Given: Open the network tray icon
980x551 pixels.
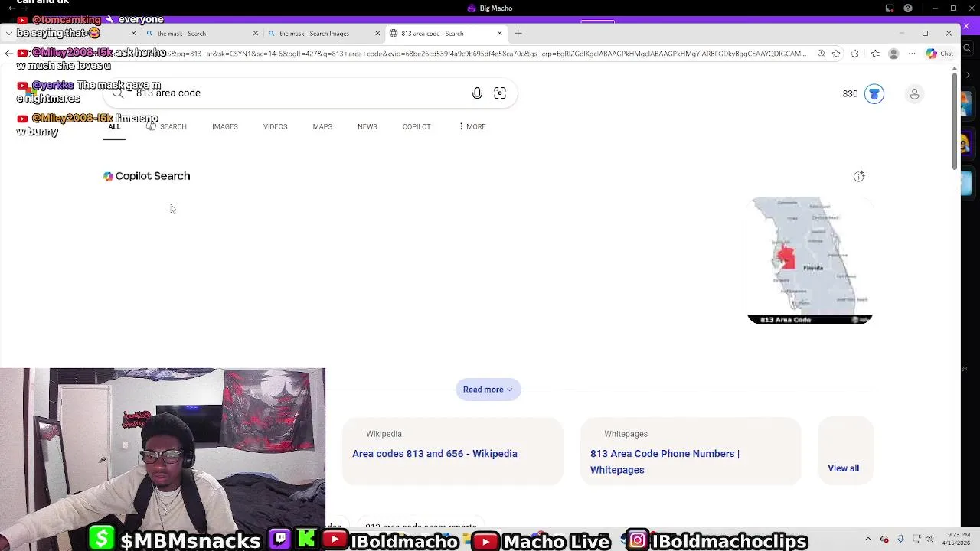Looking at the screenshot, I should pos(917,540).
